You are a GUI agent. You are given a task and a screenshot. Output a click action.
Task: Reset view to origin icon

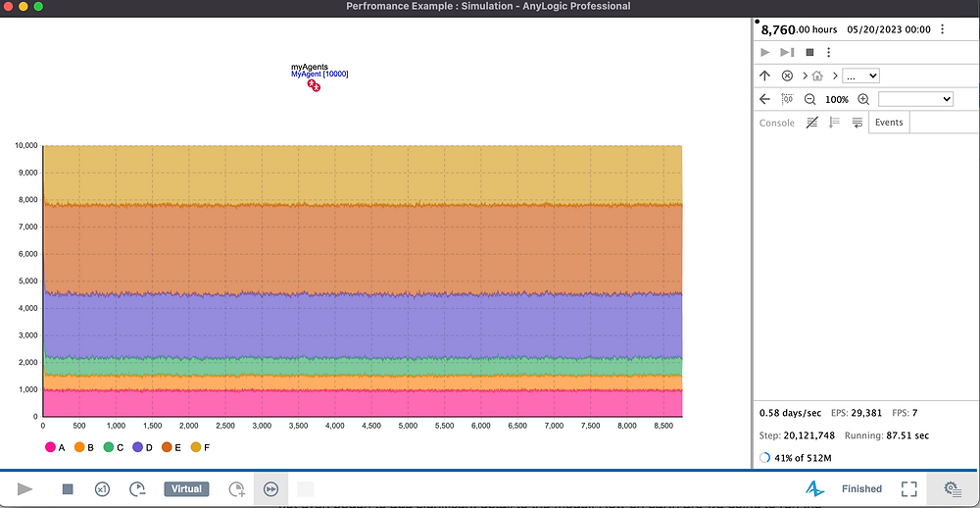point(787,99)
